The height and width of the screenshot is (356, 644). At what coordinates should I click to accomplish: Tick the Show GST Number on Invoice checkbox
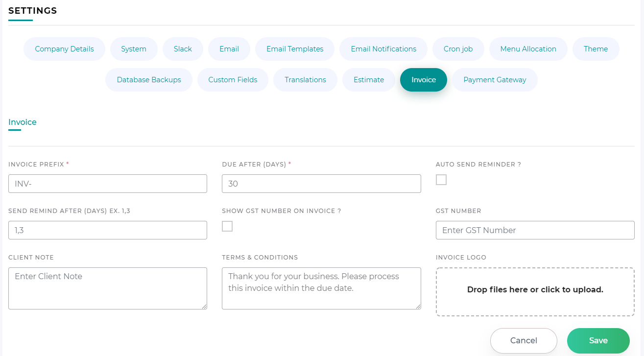227,226
